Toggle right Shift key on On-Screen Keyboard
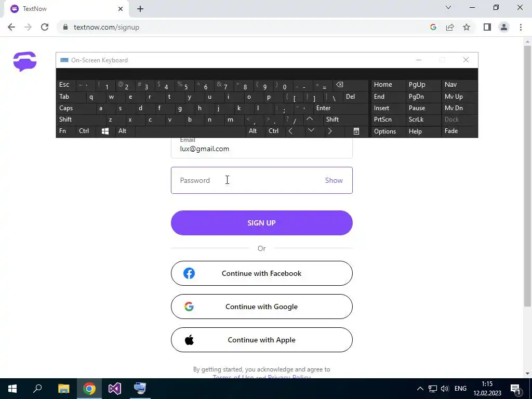 [x=346, y=119]
